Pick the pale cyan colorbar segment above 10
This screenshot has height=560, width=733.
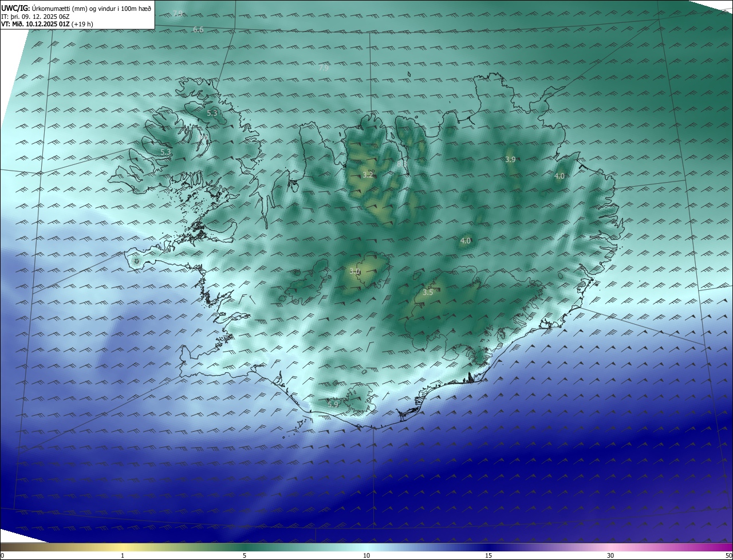[x=366, y=547]
